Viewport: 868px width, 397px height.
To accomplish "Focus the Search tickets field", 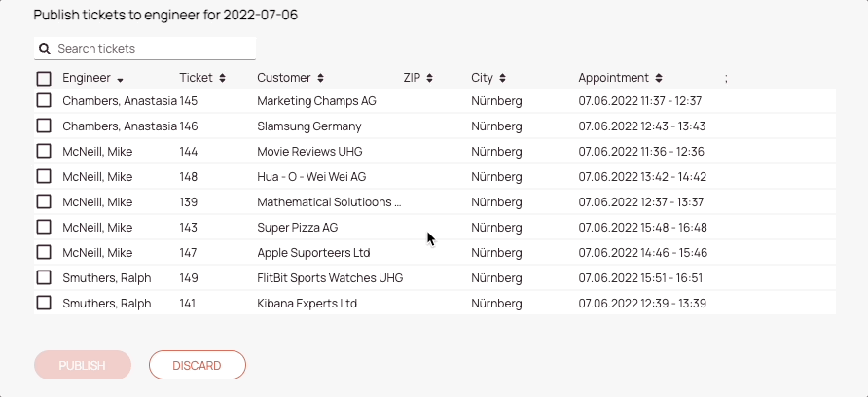I will pos(145,49).
